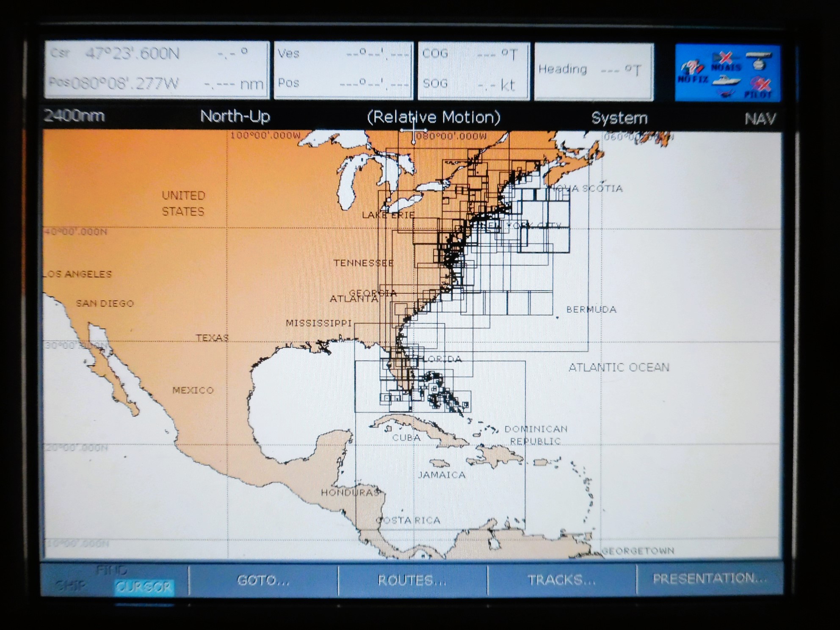
Task: Click the System label in status bar
Action: [619, 118]
